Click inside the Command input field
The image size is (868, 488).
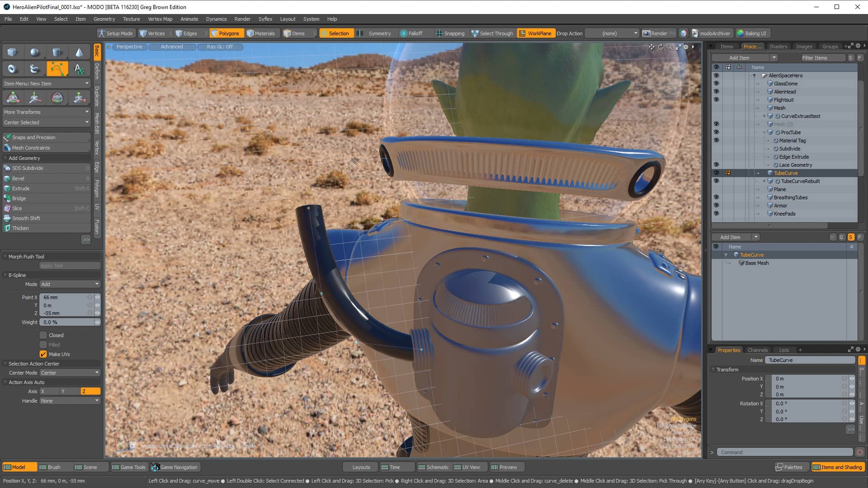point(784,452)
